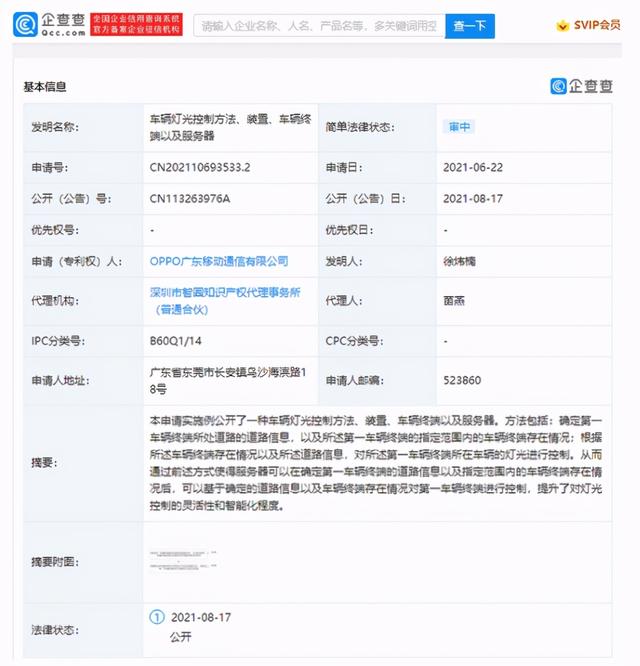The width and height of the screenshot is (640, 666).
Task: Click the red official credit agency badge
Action: point(136,24)
